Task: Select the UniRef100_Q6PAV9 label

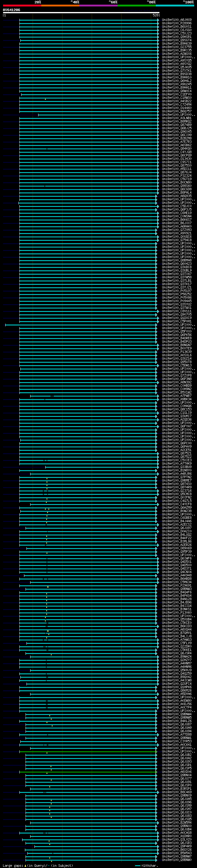Action: (x=177, y=447)
